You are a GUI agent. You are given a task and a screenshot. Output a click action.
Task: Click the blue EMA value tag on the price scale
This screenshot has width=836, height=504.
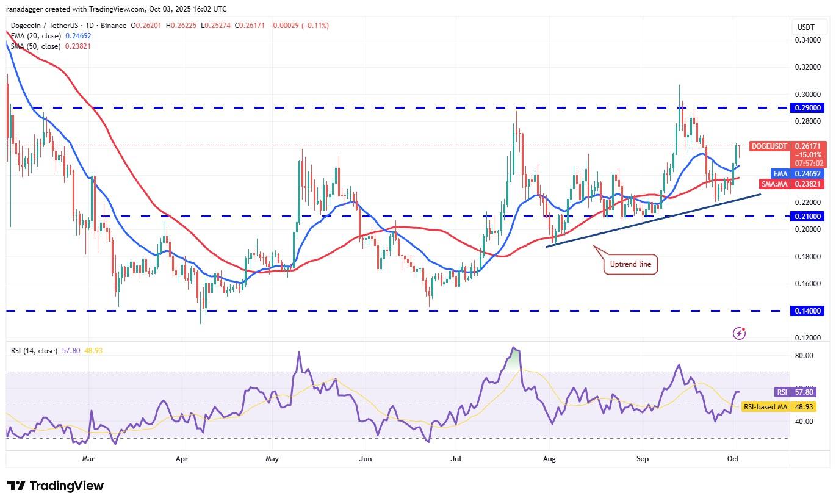point(780,174)
